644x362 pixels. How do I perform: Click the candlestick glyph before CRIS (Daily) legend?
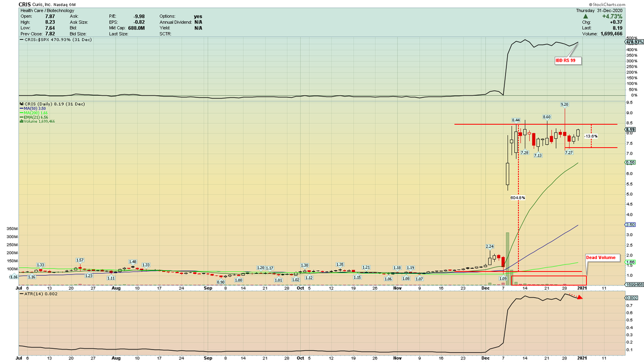pos(20,104)
